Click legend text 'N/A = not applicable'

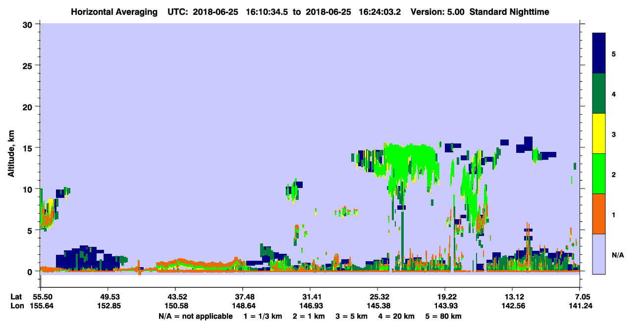pyautogui.click(x=195, y=316)
